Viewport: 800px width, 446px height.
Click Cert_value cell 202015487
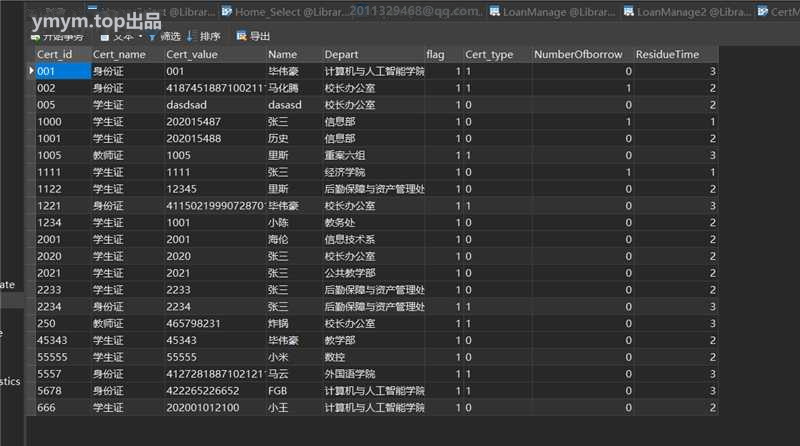point(214,121)
